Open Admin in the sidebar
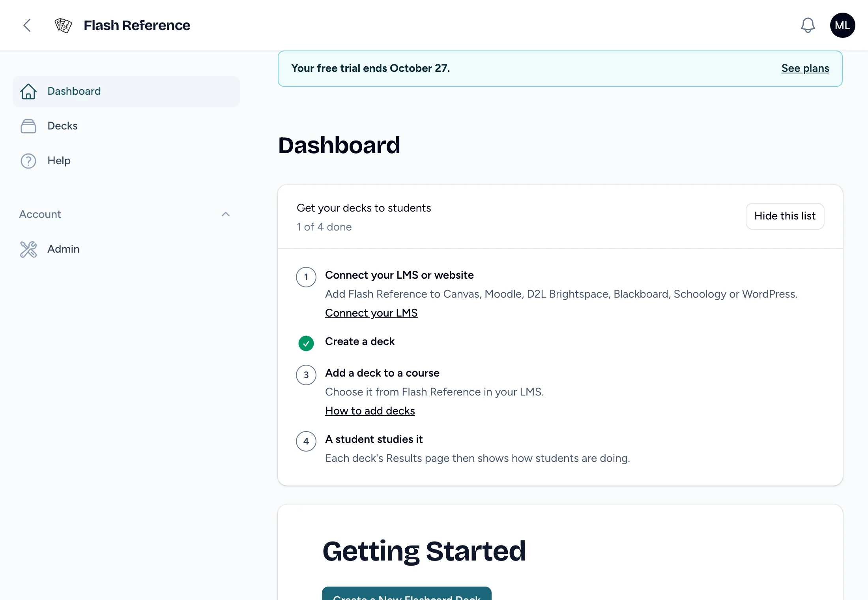868x600 pixels. click(126, 249)
